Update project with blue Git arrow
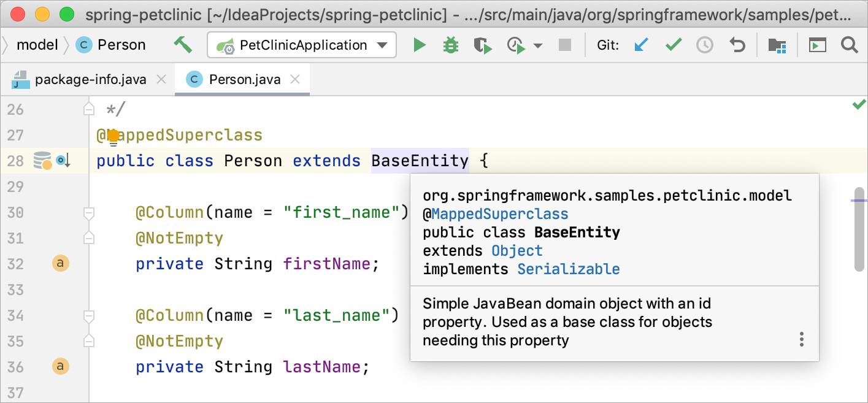 point(641,45)
